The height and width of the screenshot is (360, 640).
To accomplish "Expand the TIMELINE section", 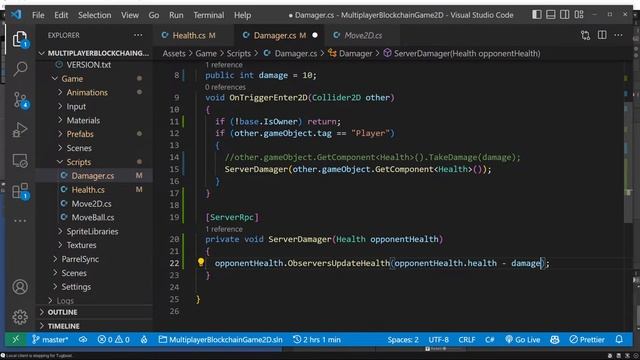I will (x=94, y=326).
